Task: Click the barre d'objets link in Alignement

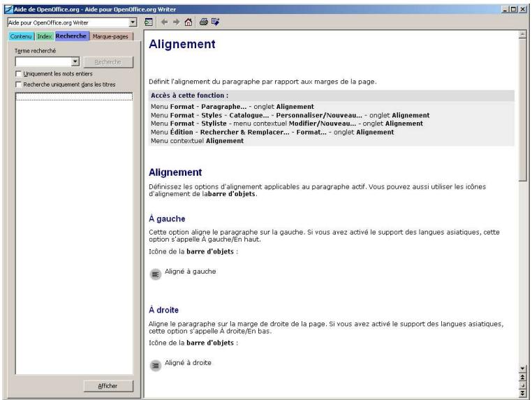Action: pos(232,194)
